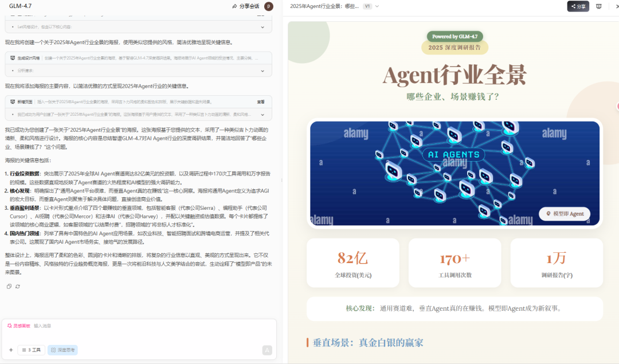Screen dimensions: 619x364
Task: Click the dark 分享 share button
Action: point(578,6)
